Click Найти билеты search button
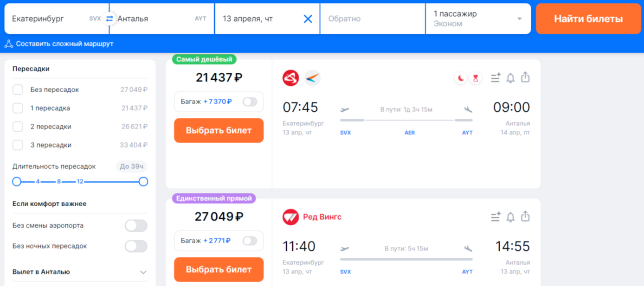 tap(588, 19)
